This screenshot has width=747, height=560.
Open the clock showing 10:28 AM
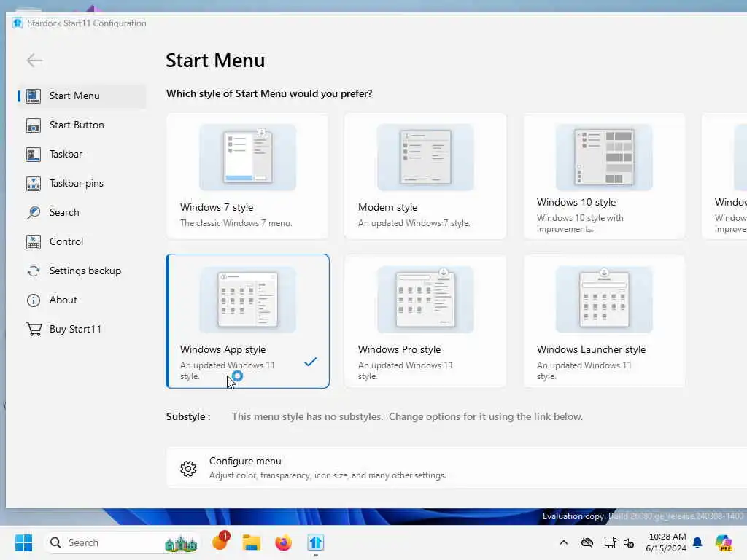(666, 542)
